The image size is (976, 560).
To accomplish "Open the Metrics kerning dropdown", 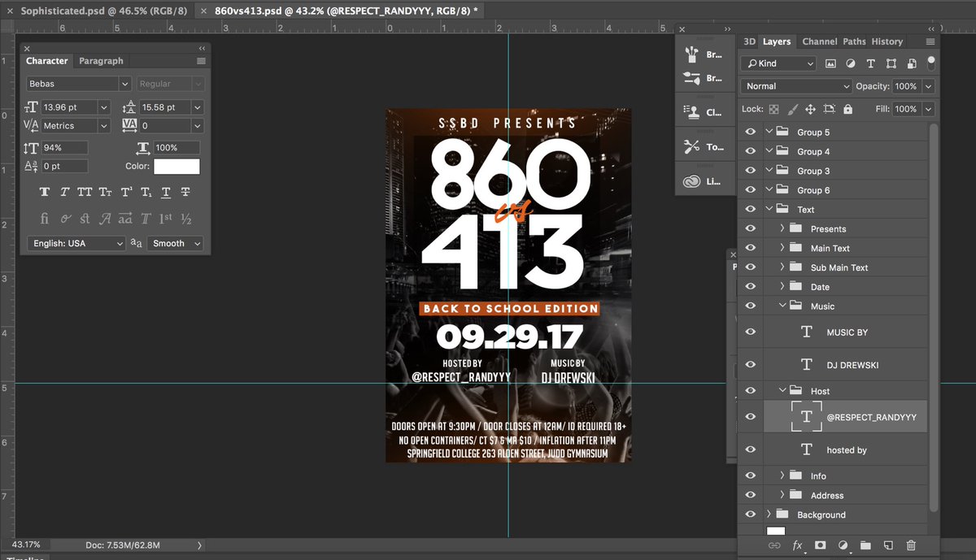I will [103, 126].
